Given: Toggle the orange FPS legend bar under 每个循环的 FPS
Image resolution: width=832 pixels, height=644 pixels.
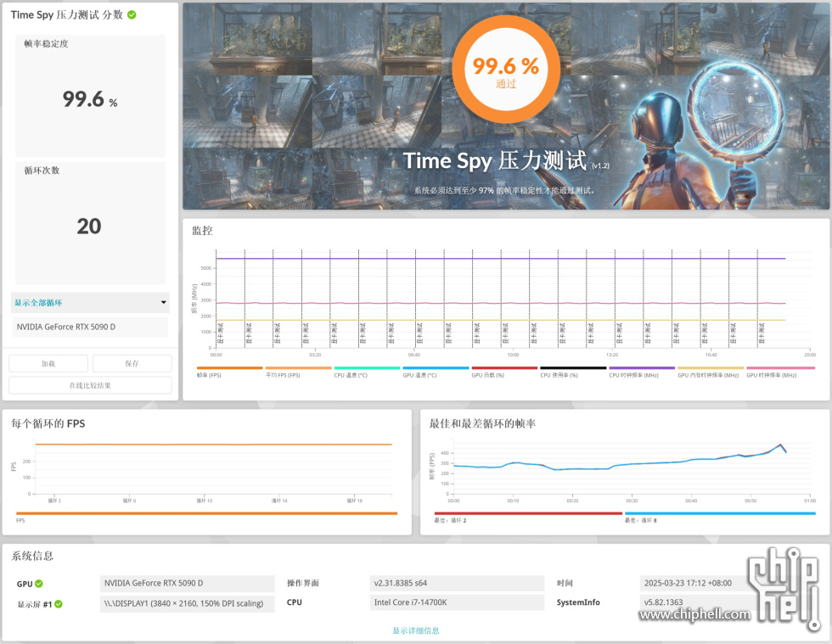Looking at the screenshot, I should [207, 513].
